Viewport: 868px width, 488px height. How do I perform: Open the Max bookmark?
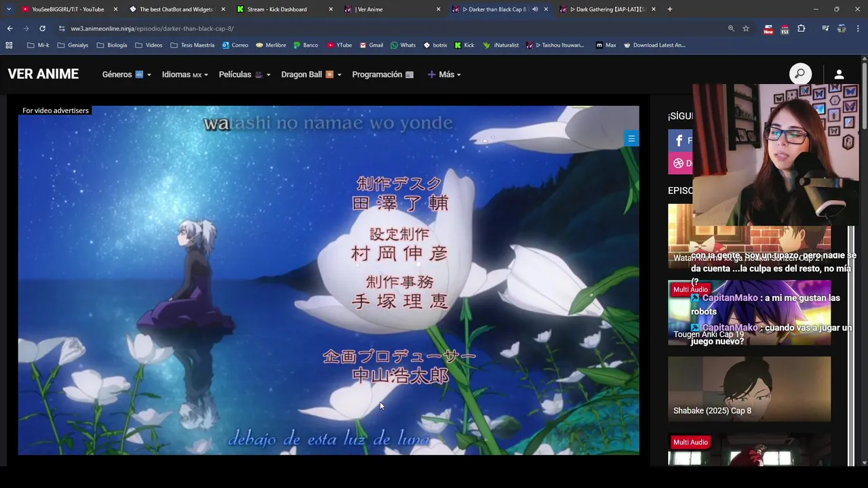(606, 45)
